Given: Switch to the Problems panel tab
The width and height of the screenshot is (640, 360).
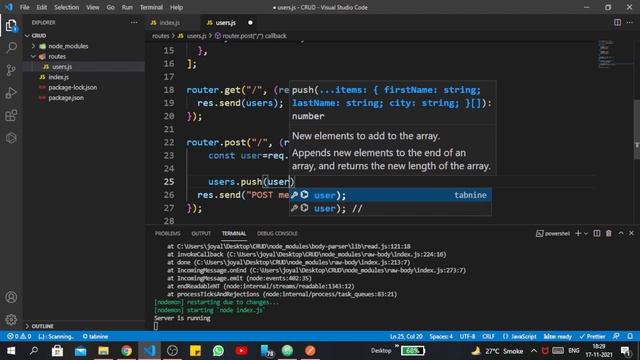Looking at the screenshot, I should tap(167, 233).
